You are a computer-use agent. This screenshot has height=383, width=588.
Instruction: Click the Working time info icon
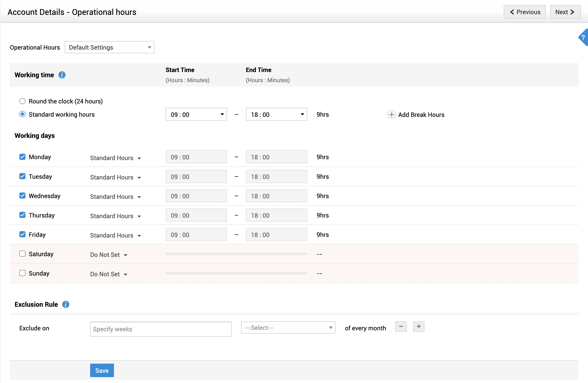(62, 75)
